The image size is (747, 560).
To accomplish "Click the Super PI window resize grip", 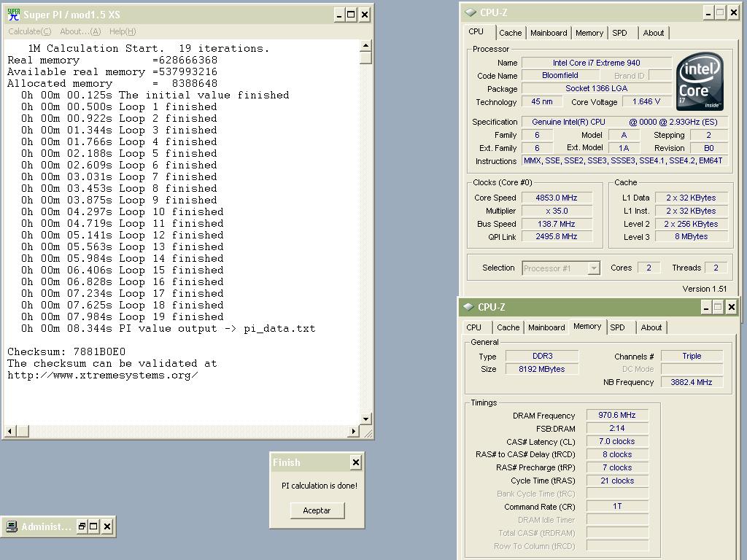I will pyautogui.click(x=368, y=432).
